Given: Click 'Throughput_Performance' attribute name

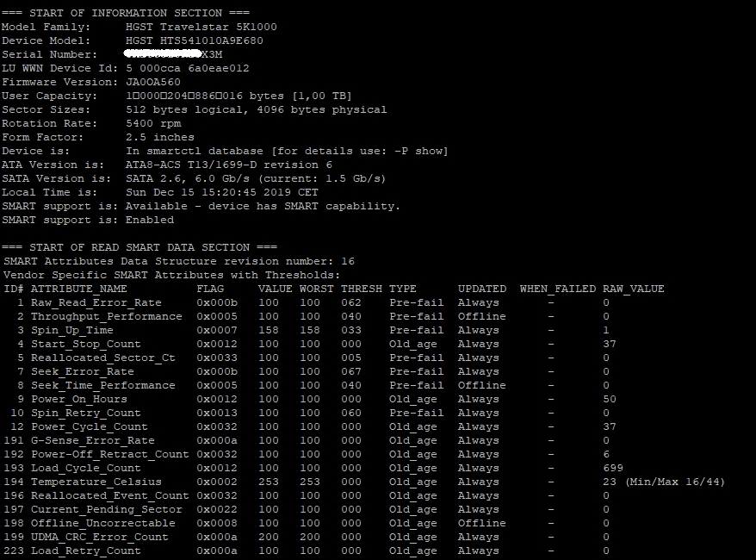Looking at the screenshot, I should click(x=107, y=316).
